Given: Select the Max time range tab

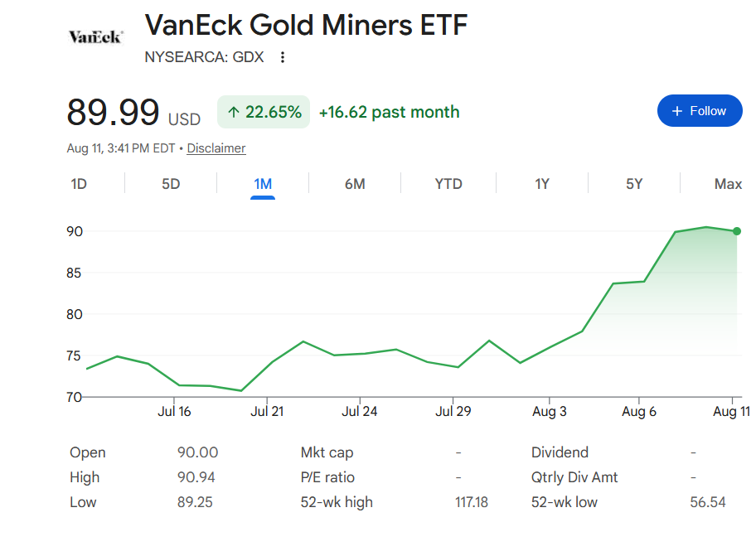Looking at the screenshot, I should 728,184.
